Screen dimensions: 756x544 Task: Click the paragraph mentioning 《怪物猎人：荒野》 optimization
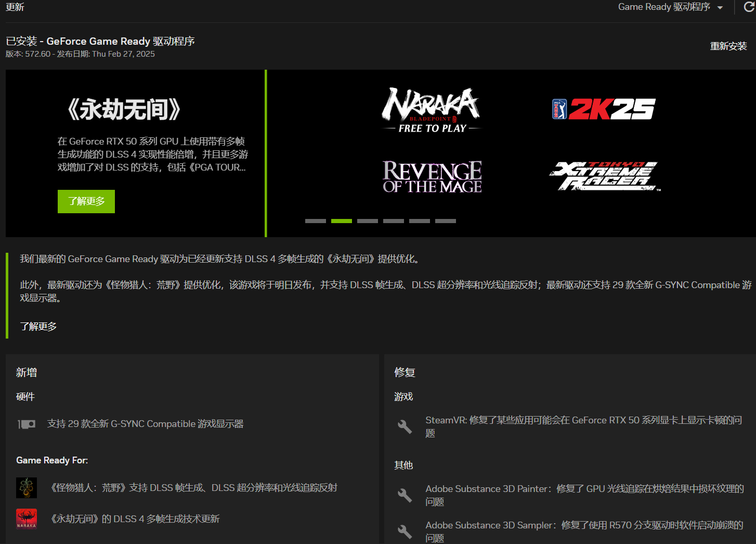click(x=385, y=291)
